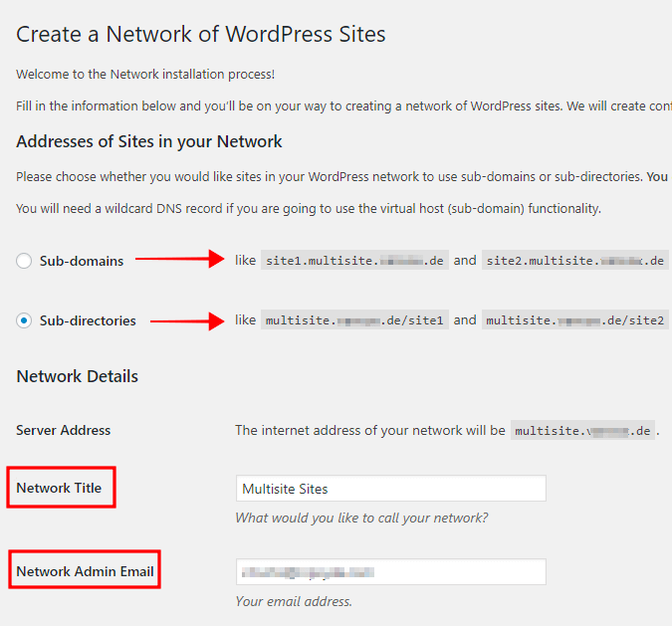This screenshot has width=672, height=626.
Task: Click the wildcard DNS record notice text
Action: (x=309, y=209)
